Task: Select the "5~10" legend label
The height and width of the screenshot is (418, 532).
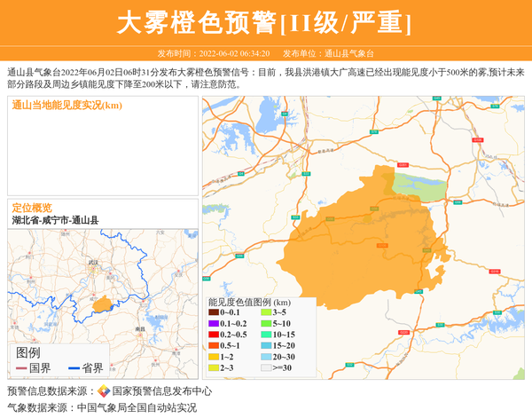Action: pos(281,324)
